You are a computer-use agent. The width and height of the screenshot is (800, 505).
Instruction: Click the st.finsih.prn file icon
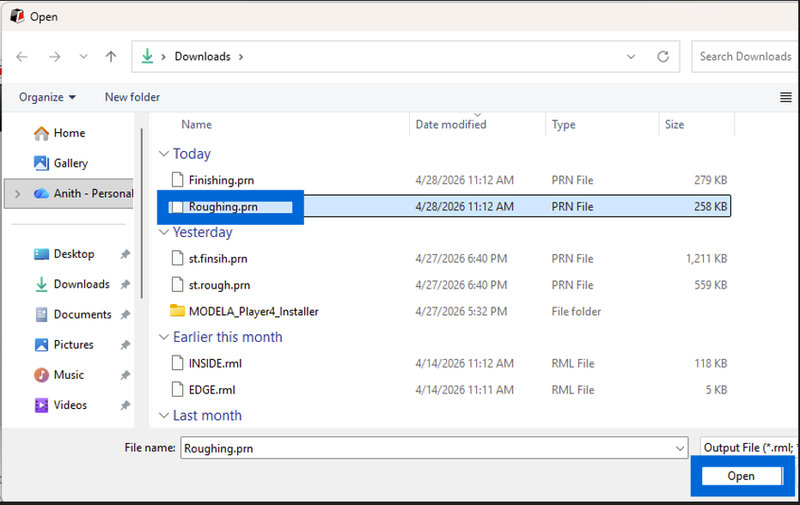(177, 259)
